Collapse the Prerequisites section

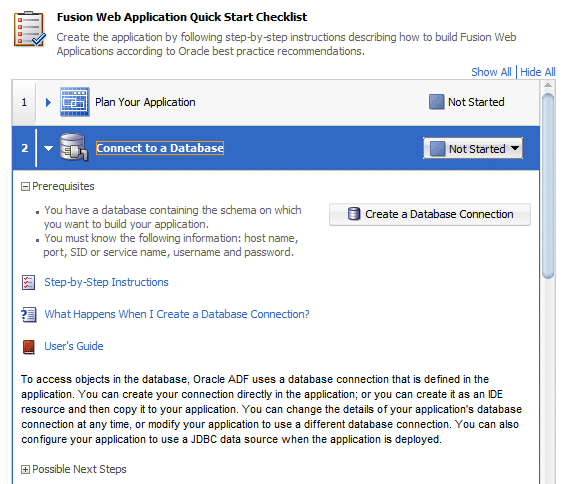tap(25, 186)
